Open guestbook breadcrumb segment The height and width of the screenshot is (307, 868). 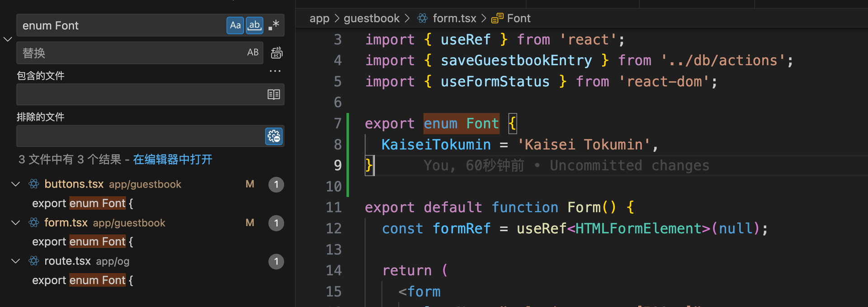click(371, 19)
